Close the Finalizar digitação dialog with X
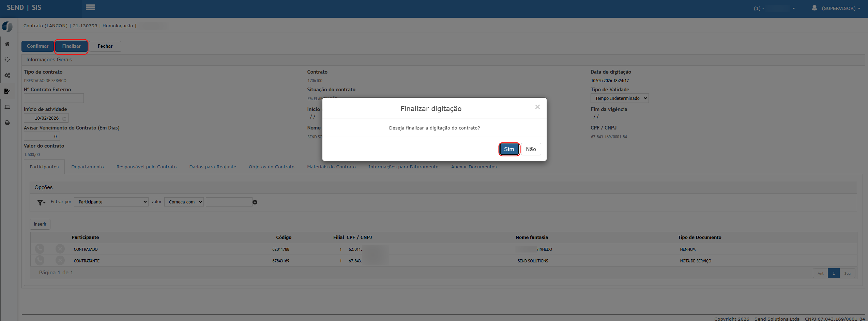The width and height of the screenshot is (868, 321). click(x=537, y=107)
